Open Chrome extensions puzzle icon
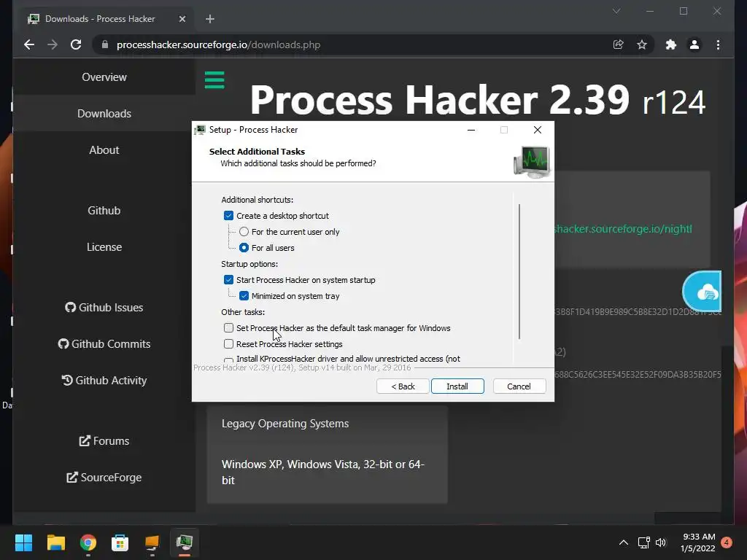 [671, 44]
